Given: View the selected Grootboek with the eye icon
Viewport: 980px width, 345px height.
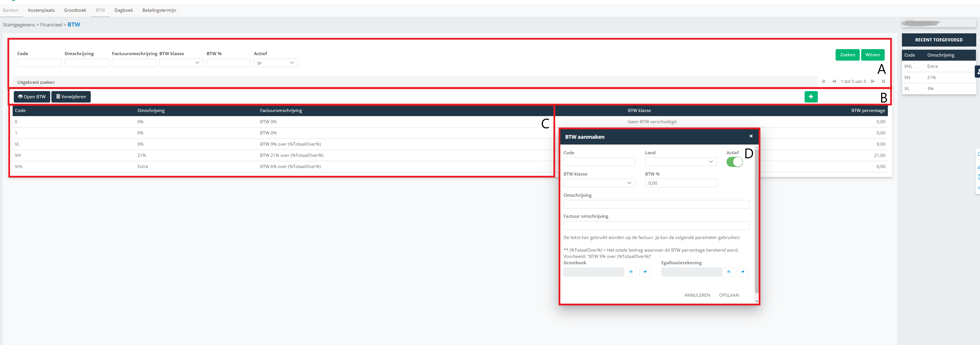Looking at the screenshot, I should pos(631,272).
